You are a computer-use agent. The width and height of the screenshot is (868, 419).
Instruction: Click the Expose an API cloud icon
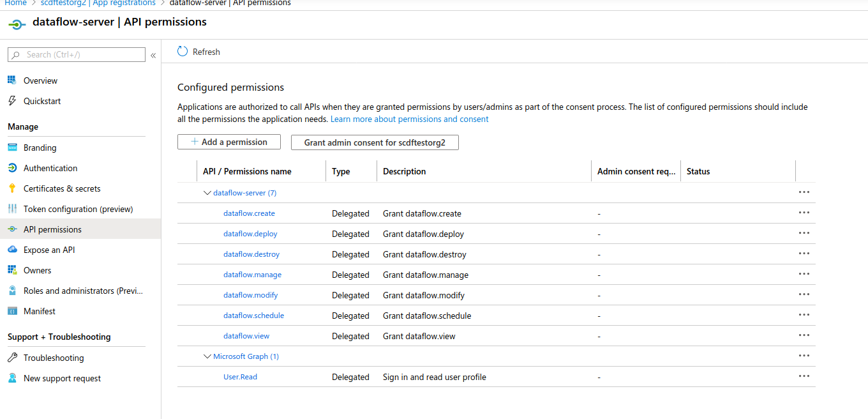(x=11, y=250)
